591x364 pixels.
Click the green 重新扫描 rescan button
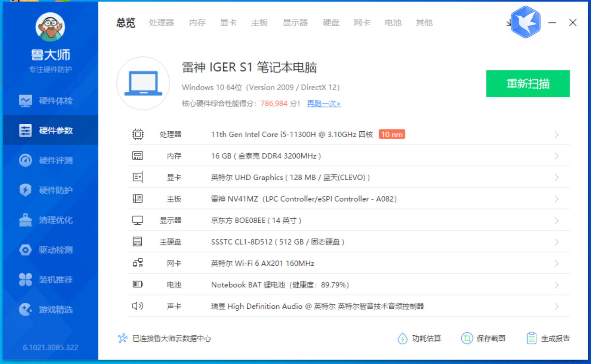pos(528,84)
